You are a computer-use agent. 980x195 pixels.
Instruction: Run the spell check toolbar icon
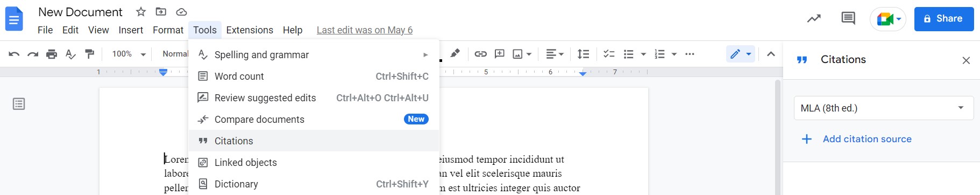point(70,54)
